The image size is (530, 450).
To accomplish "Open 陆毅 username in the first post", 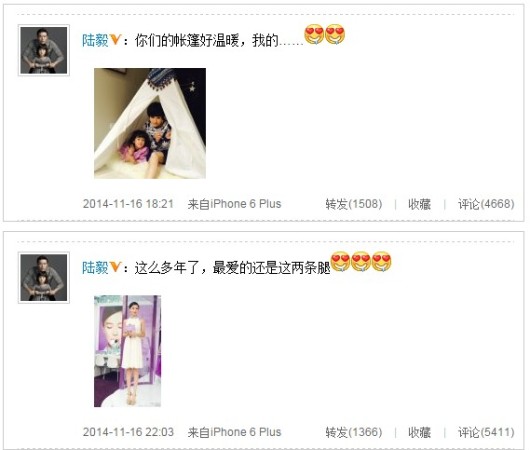I will click(x=95, y=40).
